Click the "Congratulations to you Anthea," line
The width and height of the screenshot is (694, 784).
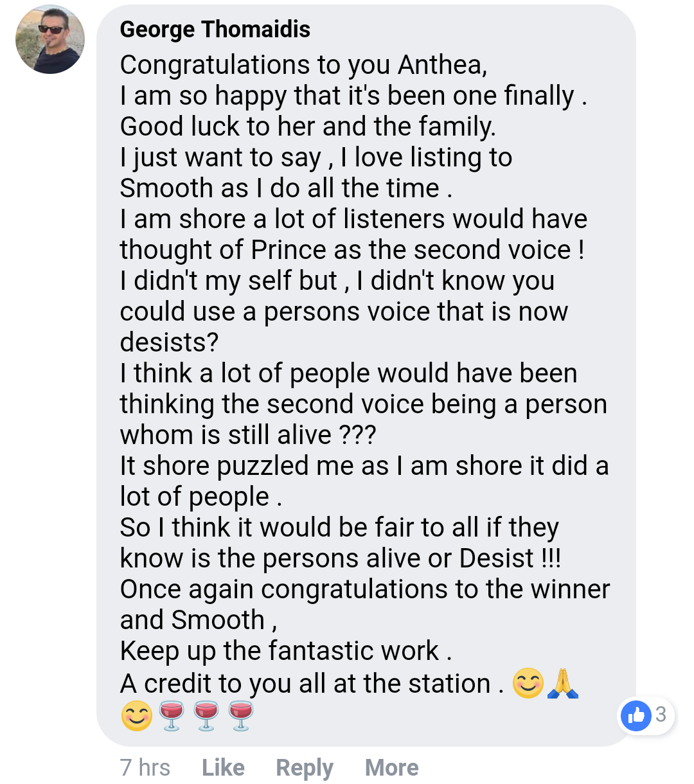303,65
